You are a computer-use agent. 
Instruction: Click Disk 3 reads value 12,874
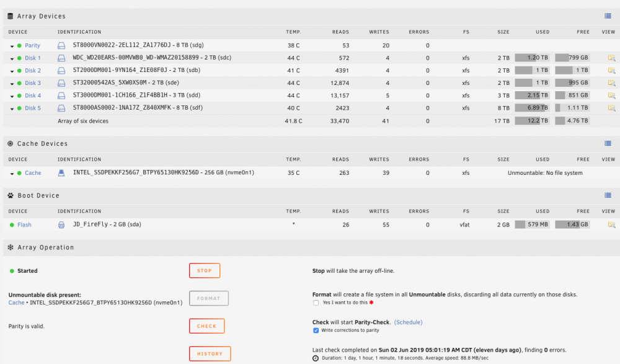340,83
